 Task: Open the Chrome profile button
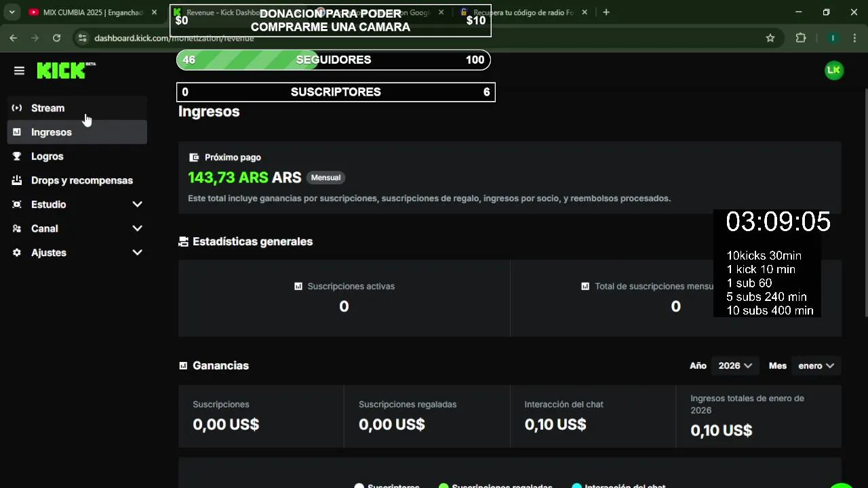[833, 38]
